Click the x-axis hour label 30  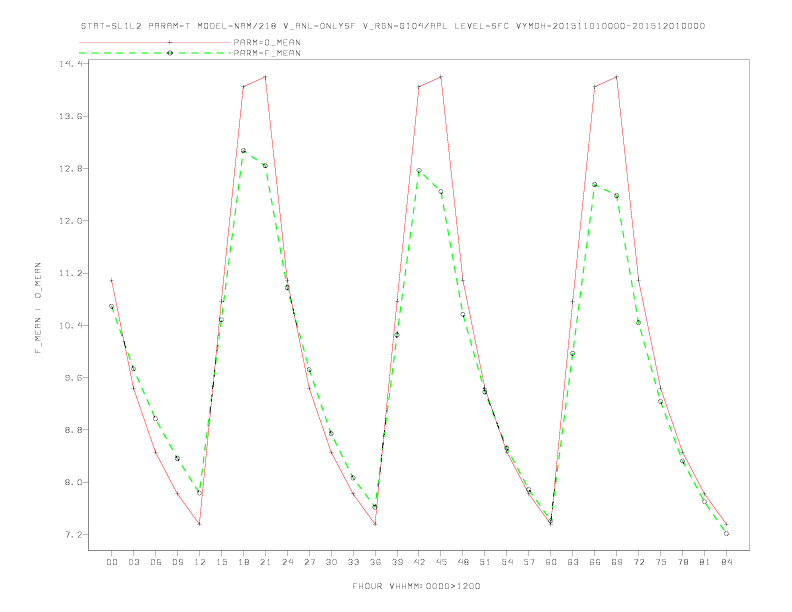point(331,562)
